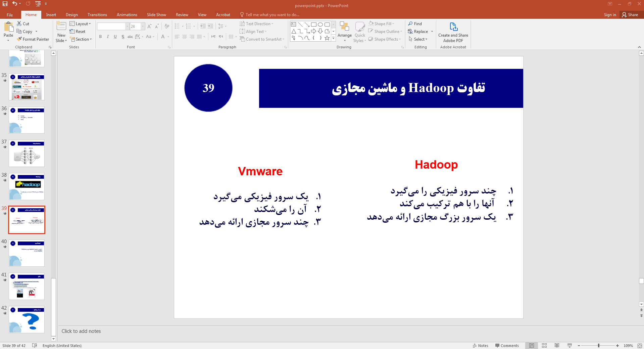Toggle Justify paragraph alignment
The height and width of the screenshot is (349, 644).
point(199,37)
